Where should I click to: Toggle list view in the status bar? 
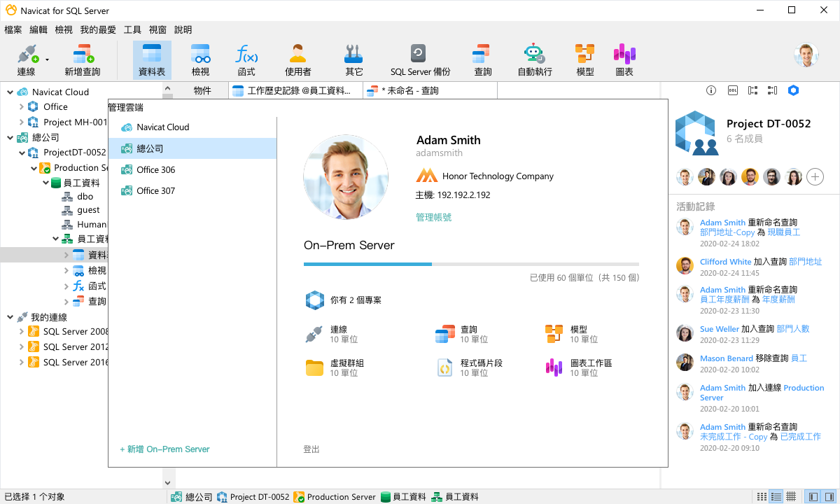click(x=776, y=497)
